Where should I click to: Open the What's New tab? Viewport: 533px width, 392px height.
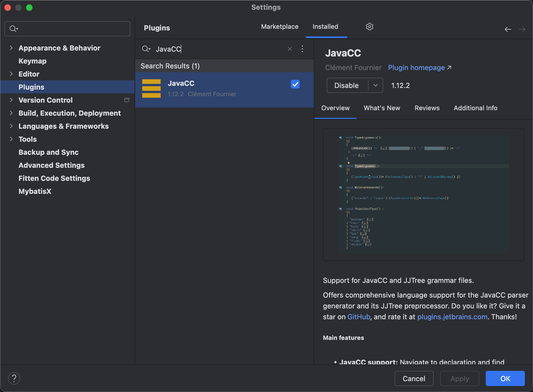[x=382, y=108]
